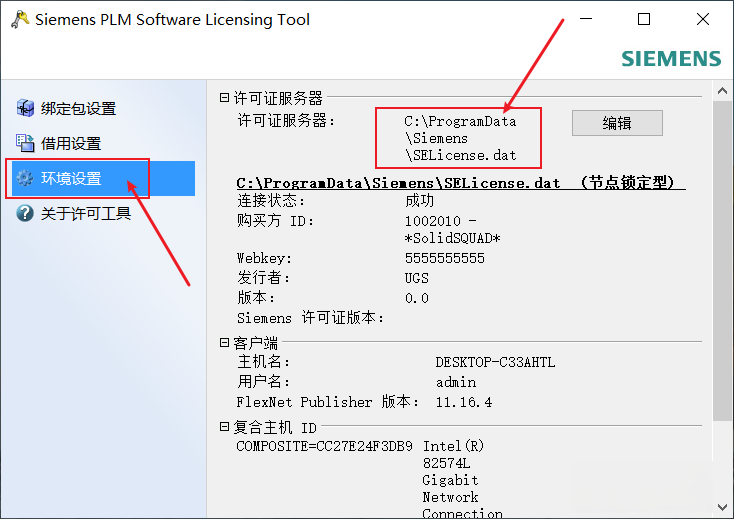734x519 pixels.
Task: Click the Intel(R) 82574L adapter text
Action: pos(453,454)
